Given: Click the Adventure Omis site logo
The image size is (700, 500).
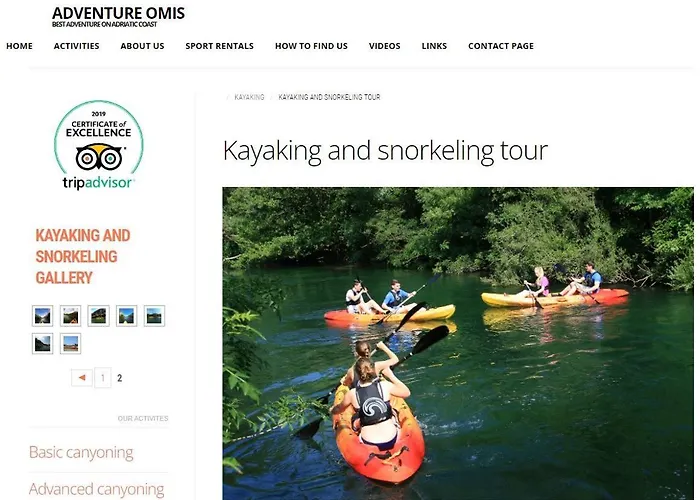Looking at the screenshot, I should click(x=118, y=17).
